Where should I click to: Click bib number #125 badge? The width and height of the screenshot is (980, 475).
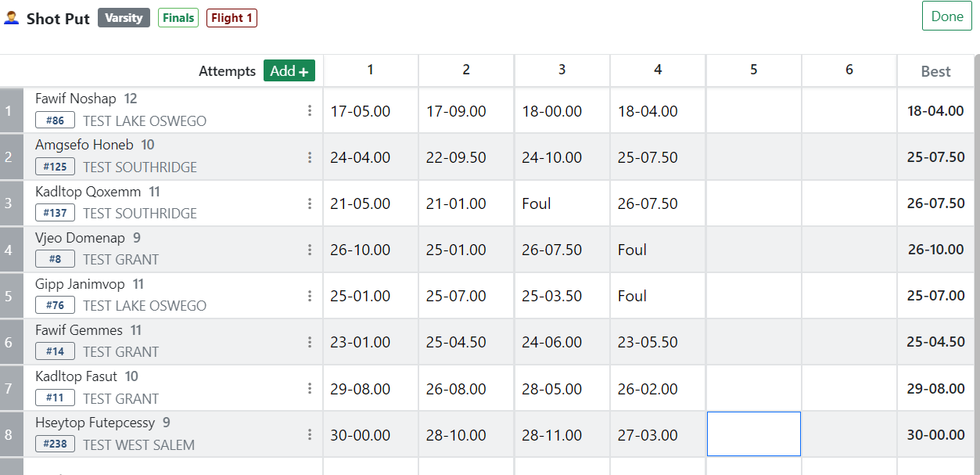[x=56, y=167]
